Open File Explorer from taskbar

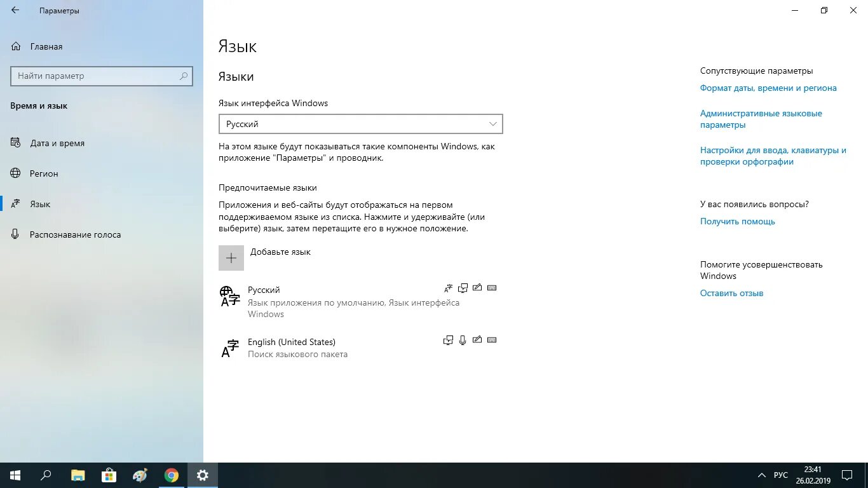tap(78, 475)
